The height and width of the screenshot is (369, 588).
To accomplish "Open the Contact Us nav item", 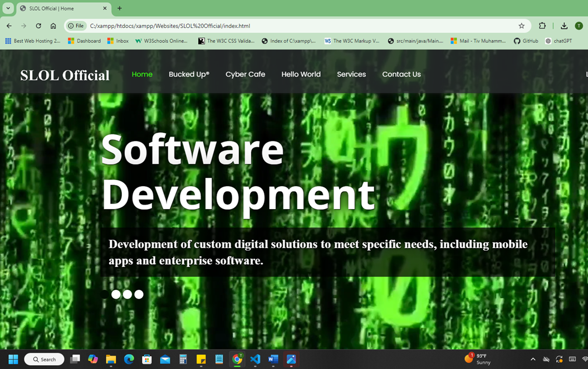I will (401, 74).
